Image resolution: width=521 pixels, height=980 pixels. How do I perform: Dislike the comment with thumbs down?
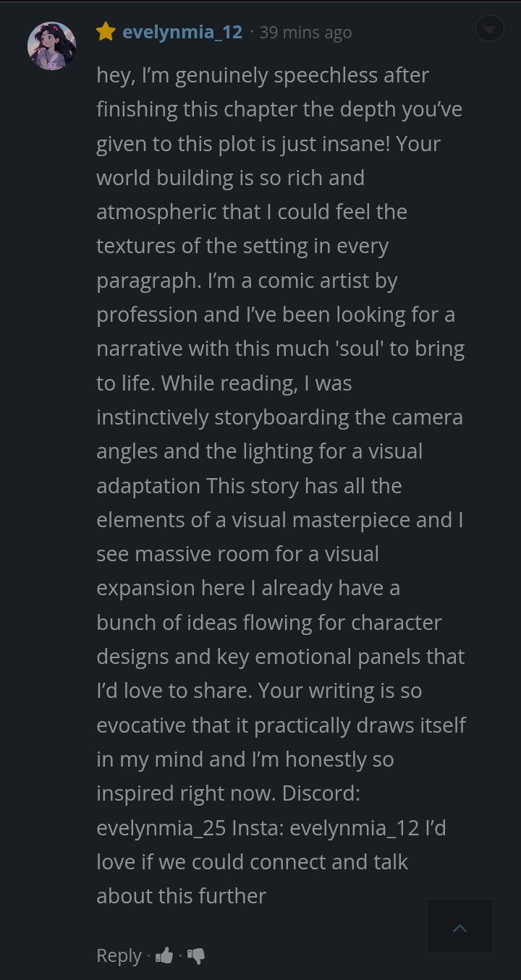point(196,955)
